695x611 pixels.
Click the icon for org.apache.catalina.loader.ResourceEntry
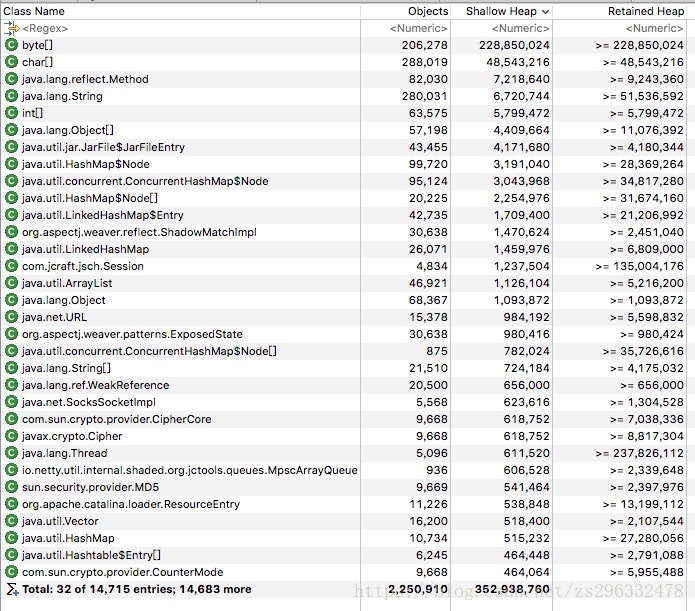(11, 504)
